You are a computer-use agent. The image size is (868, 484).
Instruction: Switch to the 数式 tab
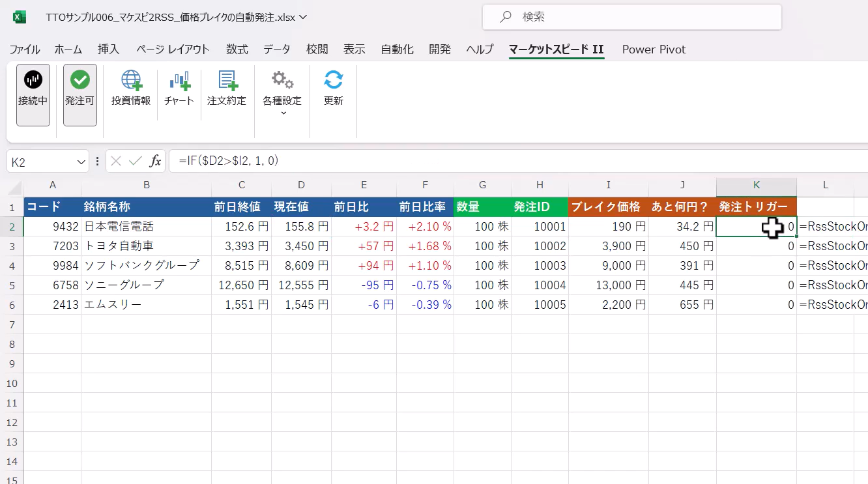[x=237, y=50]
